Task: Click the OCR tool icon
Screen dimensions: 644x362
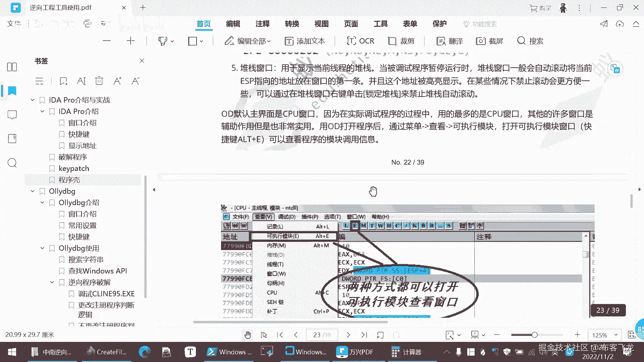Action: [x=351, y=41]
